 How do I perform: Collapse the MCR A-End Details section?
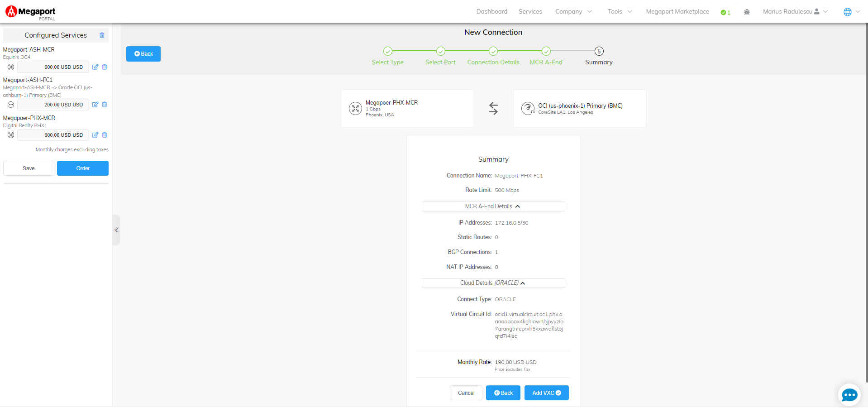[493, 206]
